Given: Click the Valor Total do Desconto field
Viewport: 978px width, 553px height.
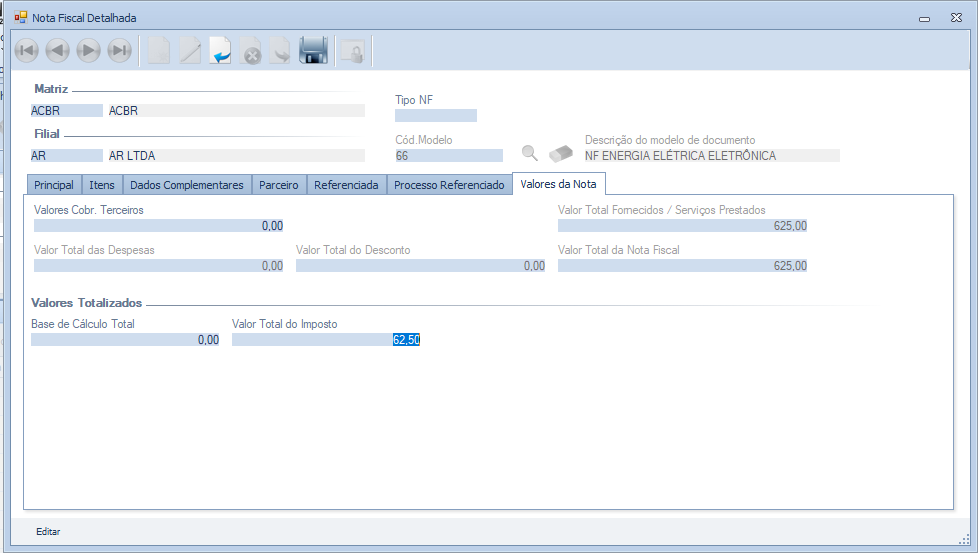Looking at the screenshot, I should [420, 266].
